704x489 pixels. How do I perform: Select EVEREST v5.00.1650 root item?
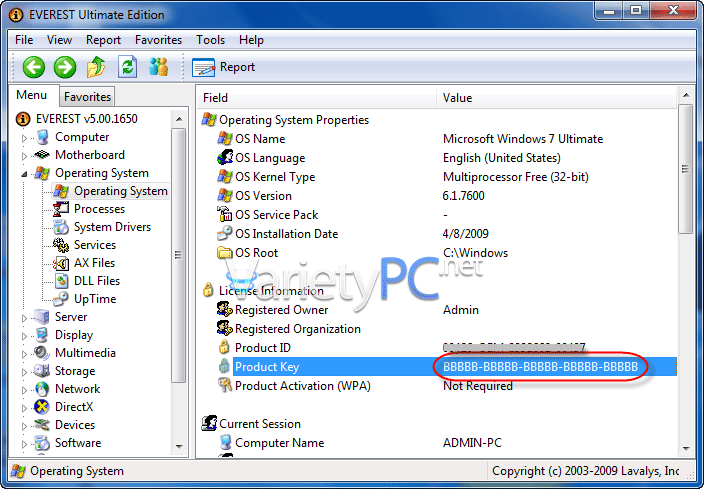[x=76, y=119]
